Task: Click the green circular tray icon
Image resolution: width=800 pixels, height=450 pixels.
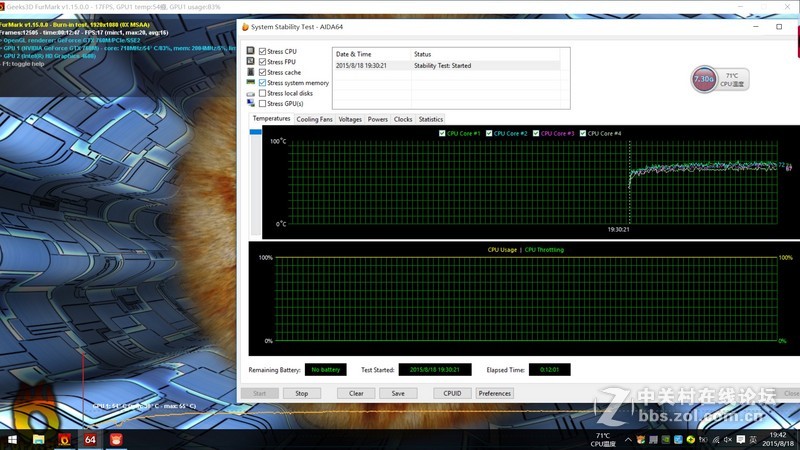Action: pyautogui.click(x=691, y=439)
